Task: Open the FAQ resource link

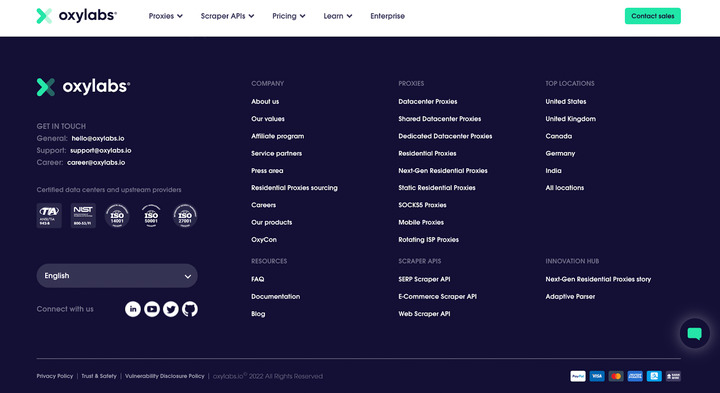Action: 258,279
